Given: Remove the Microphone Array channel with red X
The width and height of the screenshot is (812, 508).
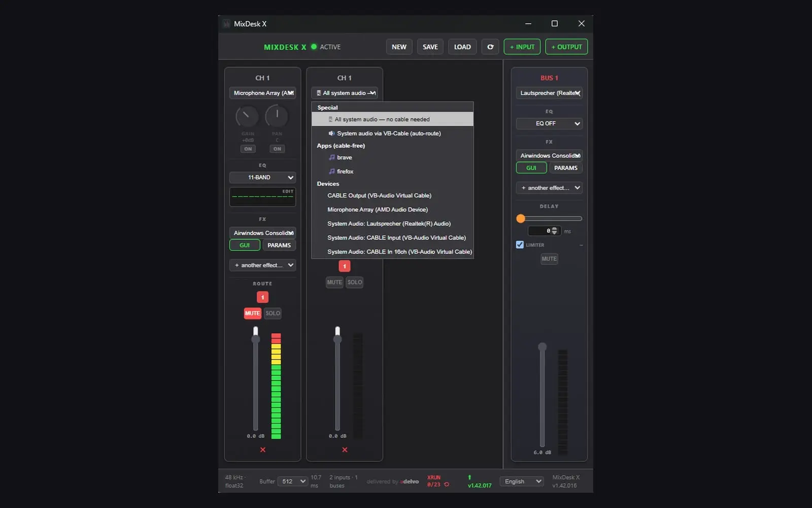Looking at the screenshot, I should (263, 450).
